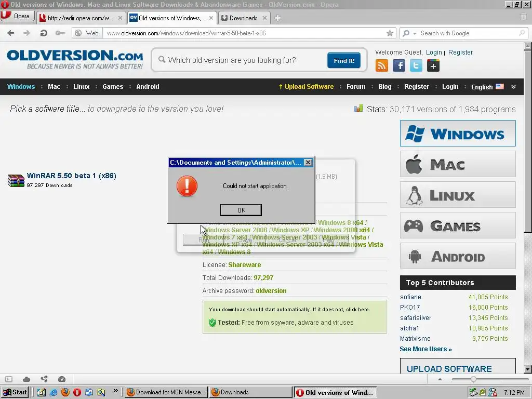
Task: Click the Opera Link cloud icon
Action: (26, 379)
